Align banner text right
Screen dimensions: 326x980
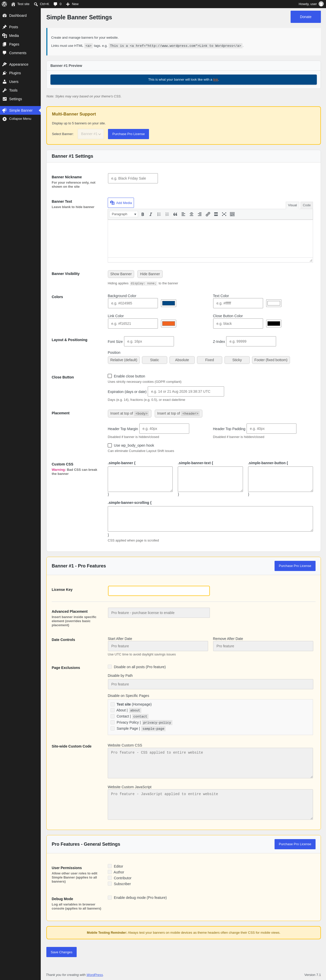[200, 214]
